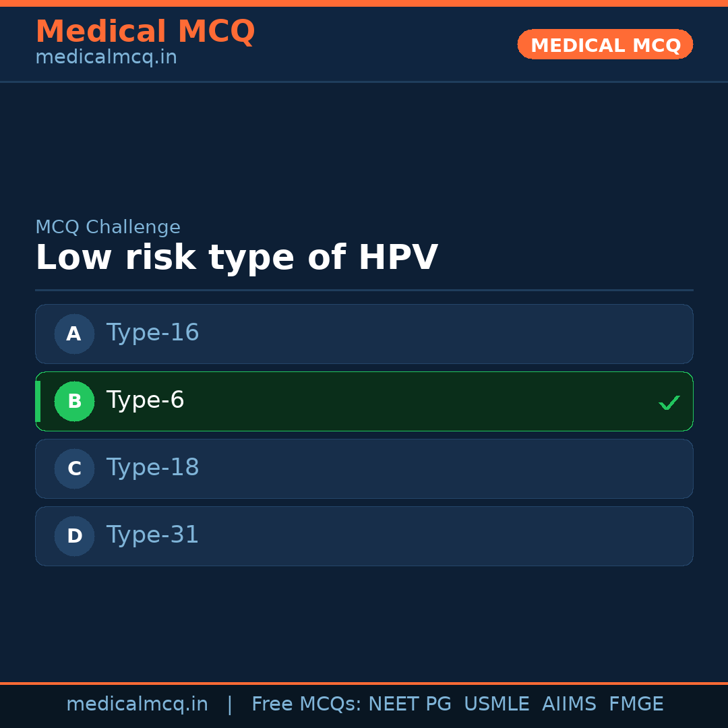Click FMGE in the footer
Screen dimensions: 728x728
tap(636, 704)
